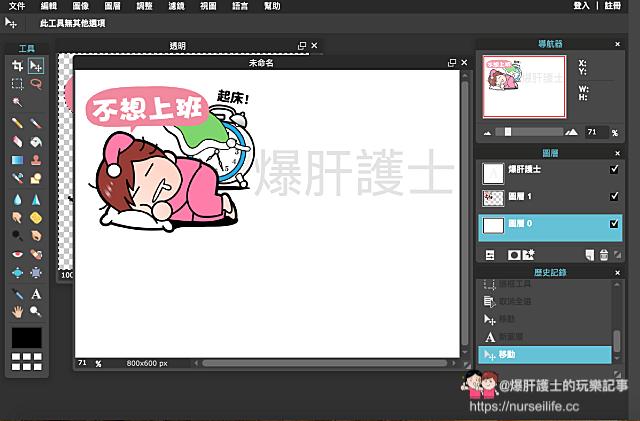Select the Smudge finger tool
Image resolution: width=640 pixels, height=421 pixels.
tap(18, 218)
